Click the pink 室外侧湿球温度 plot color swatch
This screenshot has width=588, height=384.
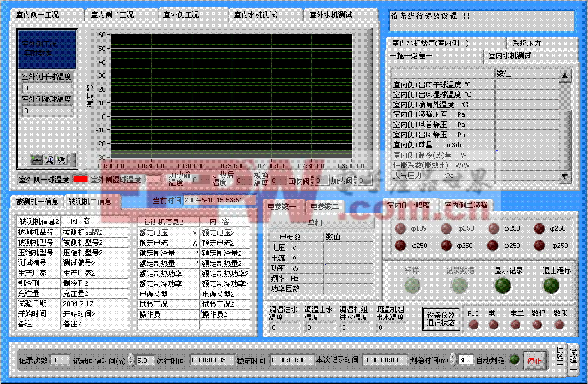click(x=152, y=179)
